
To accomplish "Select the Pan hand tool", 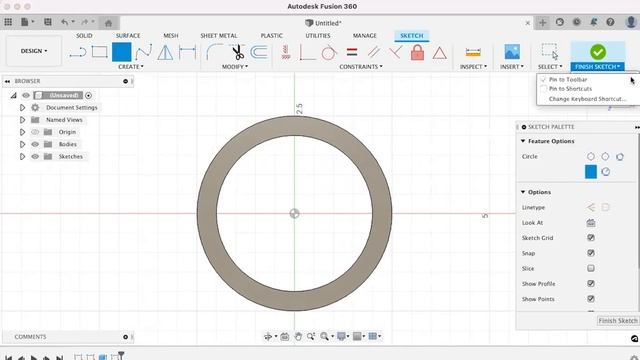I will (x=298, y=336).
